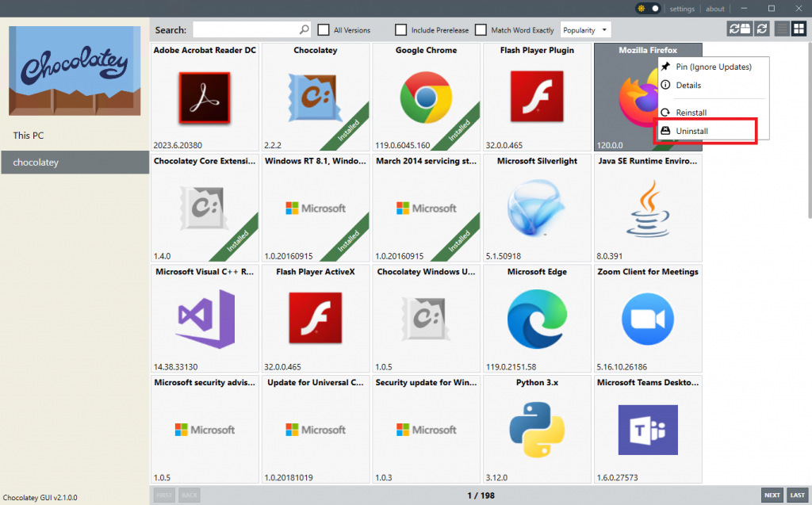The image size is (812, 505).
Task: Click the update all packages icon
Action: [740, 29]
